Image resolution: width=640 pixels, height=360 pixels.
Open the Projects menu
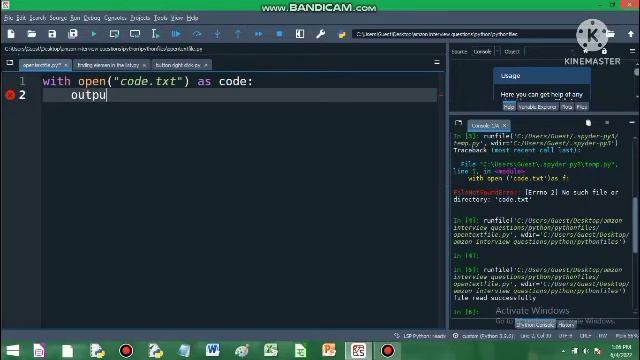(x=140, y=18)
